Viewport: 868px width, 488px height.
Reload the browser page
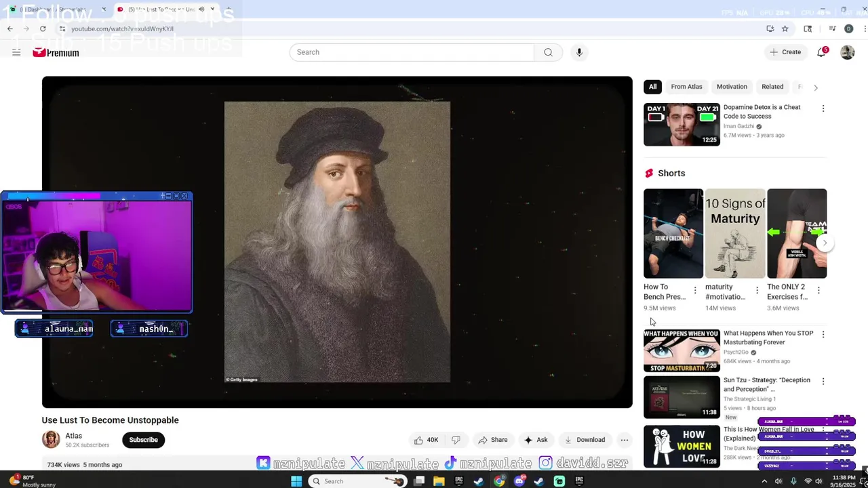43,28
